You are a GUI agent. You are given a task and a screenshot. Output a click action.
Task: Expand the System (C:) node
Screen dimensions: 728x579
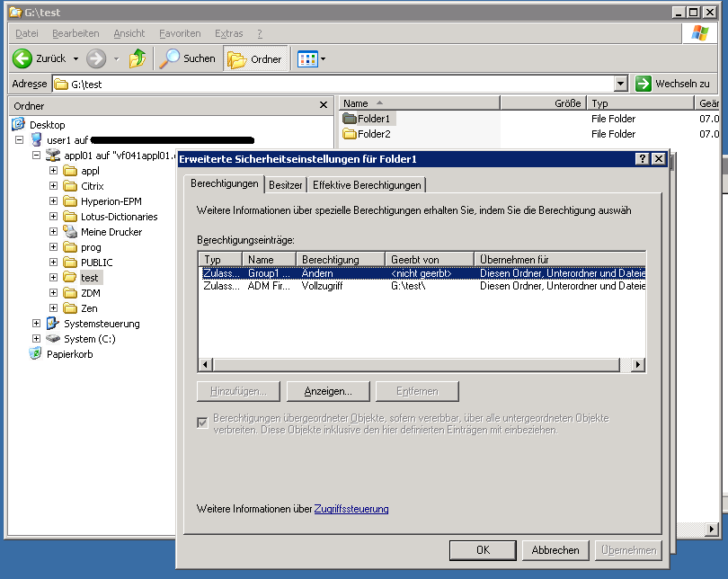[x=36, y=338]
